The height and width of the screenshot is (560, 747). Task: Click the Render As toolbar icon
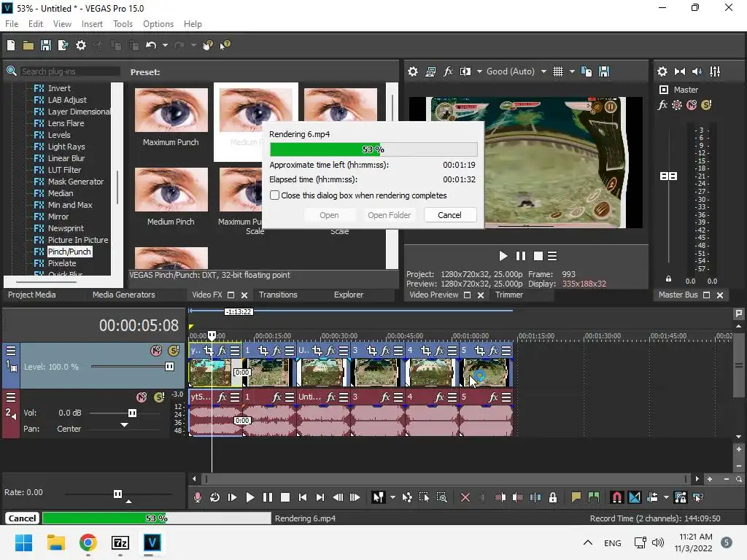tap(63, 45)
